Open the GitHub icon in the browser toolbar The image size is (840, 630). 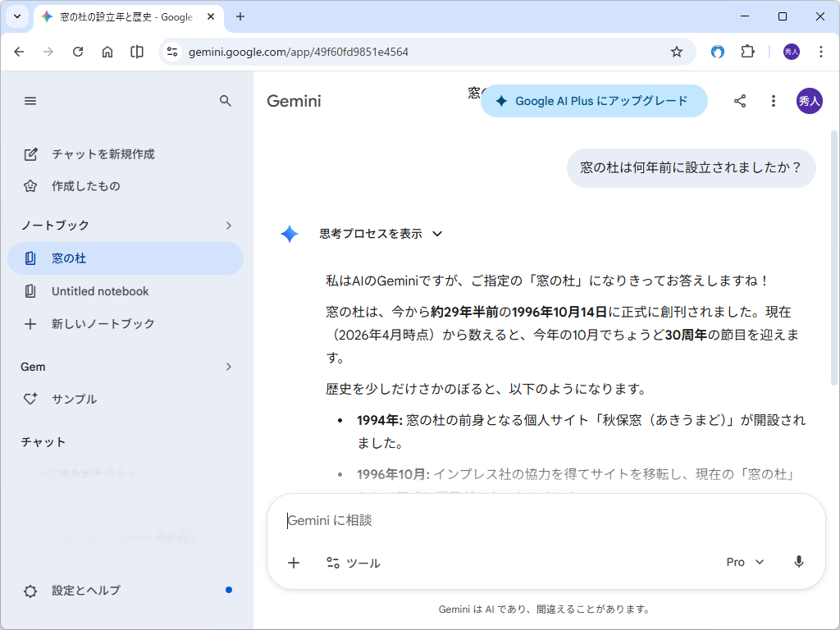(717, 51)
